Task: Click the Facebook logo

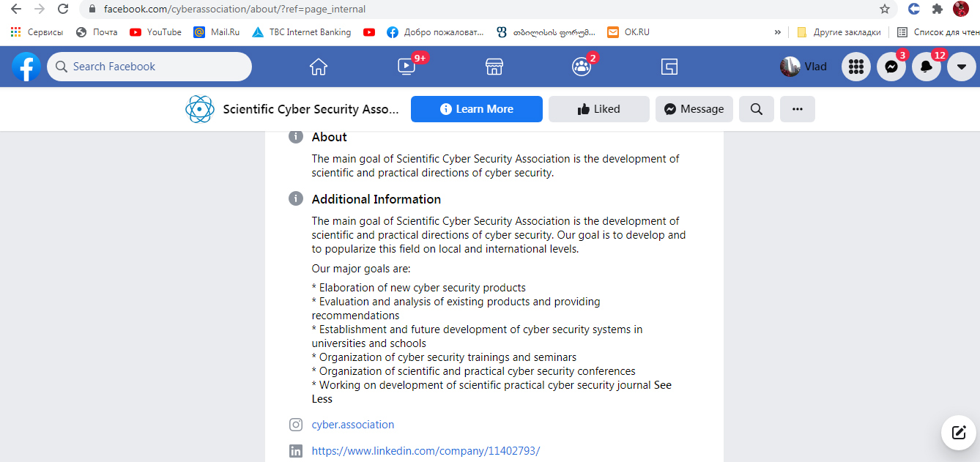Action: coord(26,67)
